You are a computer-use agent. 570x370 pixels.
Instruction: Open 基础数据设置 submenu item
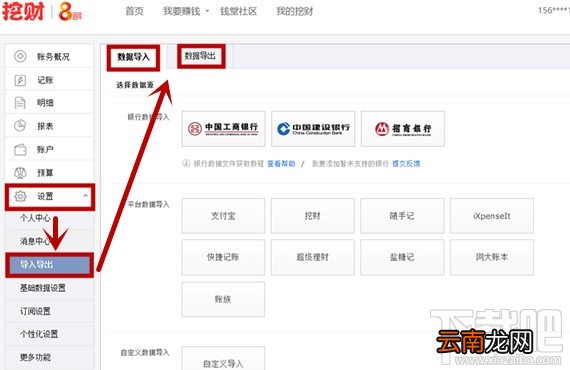[49, 288]
